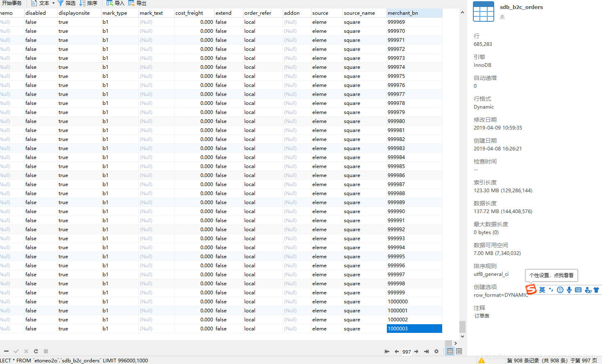Jump to the last page of records
Image resolution: width=602 pixels, height=364 pixels.
click(x=426, y=351)
